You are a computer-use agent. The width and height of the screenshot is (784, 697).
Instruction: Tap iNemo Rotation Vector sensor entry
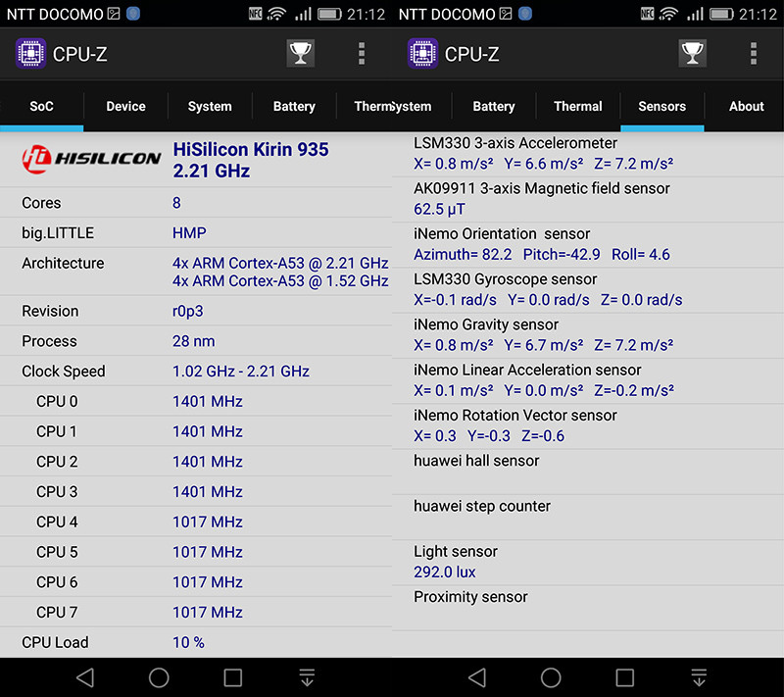[588, 426]
